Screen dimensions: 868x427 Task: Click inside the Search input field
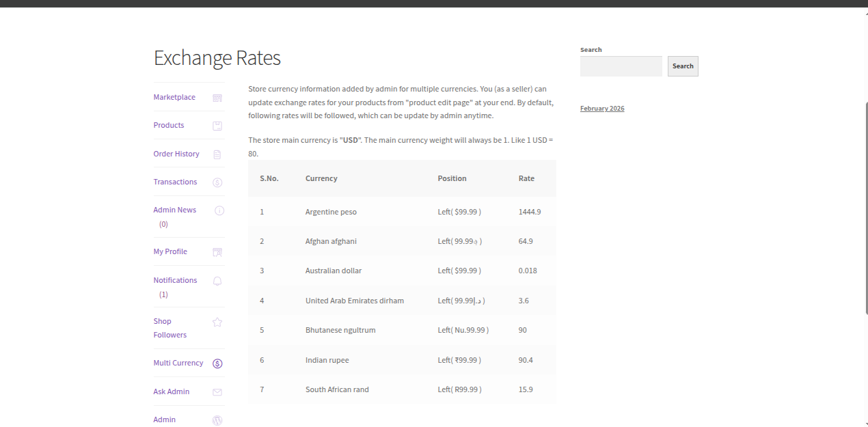click(x=621, y=66)
